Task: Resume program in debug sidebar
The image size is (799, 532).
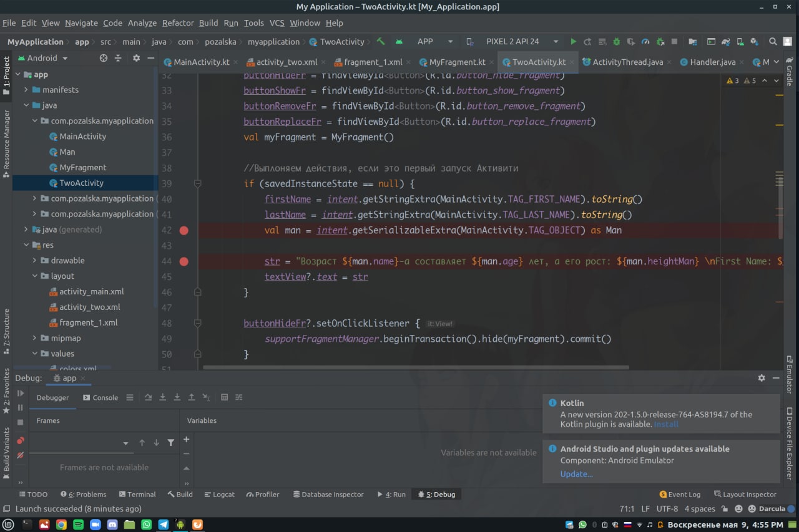Action: (21, 393)
